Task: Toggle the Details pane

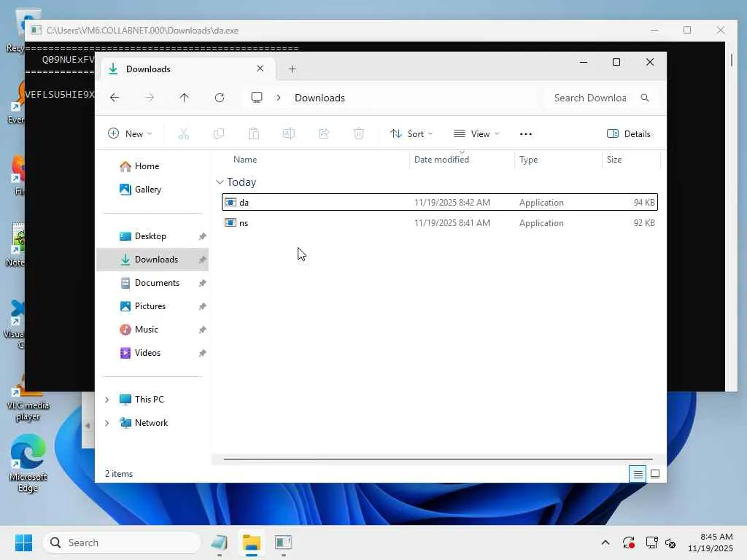Action: click(x=629, y=134)
